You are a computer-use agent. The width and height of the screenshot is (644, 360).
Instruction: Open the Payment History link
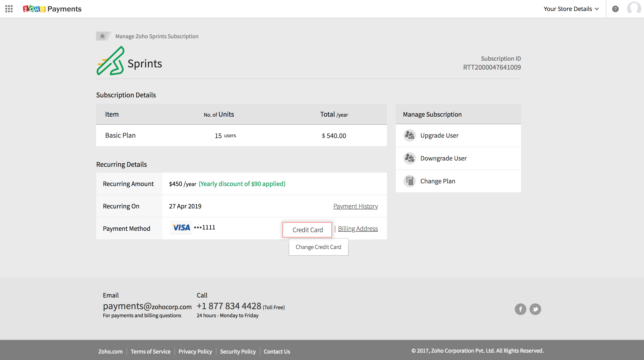click(355, 206)
